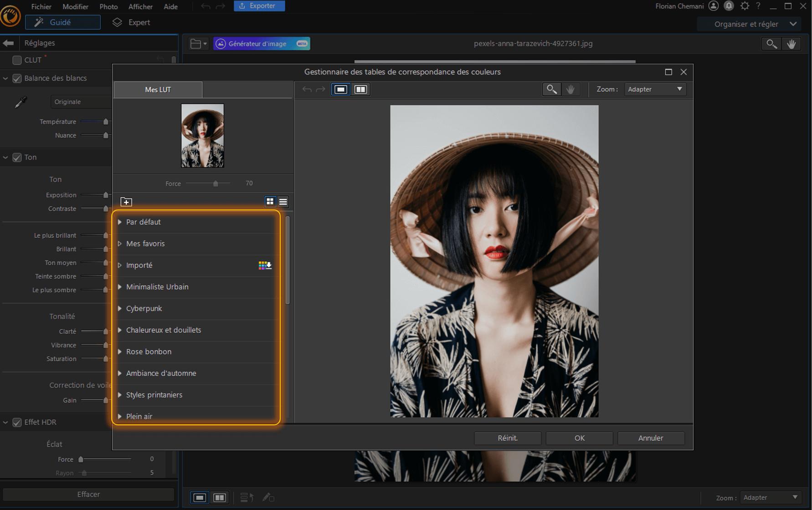
Task: Switch LUT list to list view
Action: tap(283, 202)
